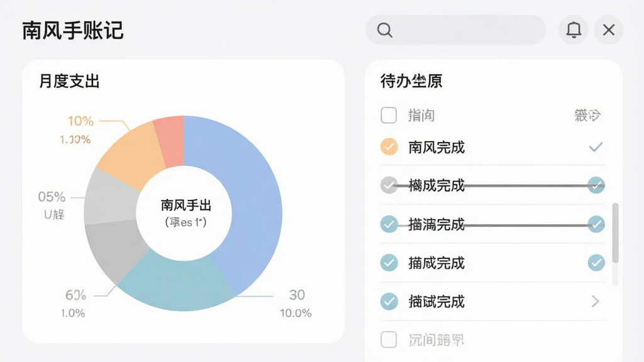Click the teal circle ending the gray-checkbox struck-through row

point(596,185)
